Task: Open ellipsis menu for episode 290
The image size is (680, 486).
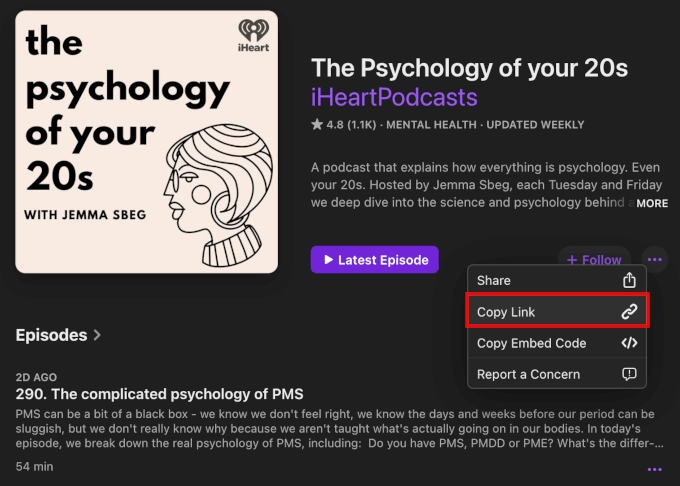Action: tap(654, 468)
